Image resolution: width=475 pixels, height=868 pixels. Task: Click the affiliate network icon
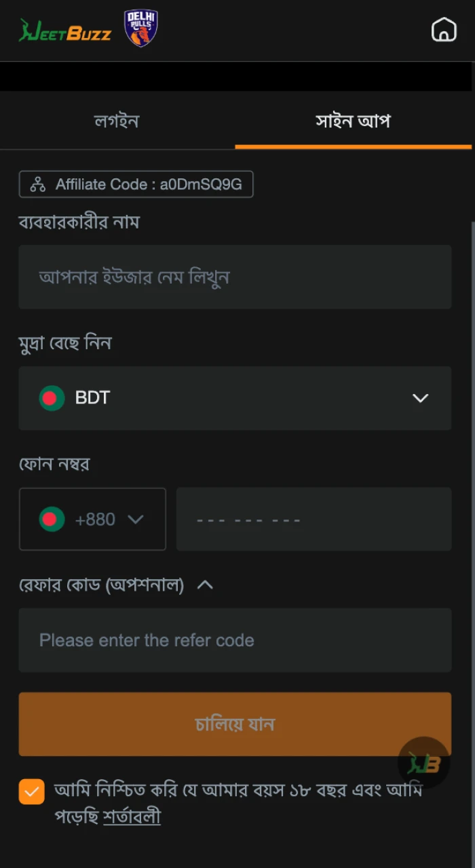pos(37,184)
